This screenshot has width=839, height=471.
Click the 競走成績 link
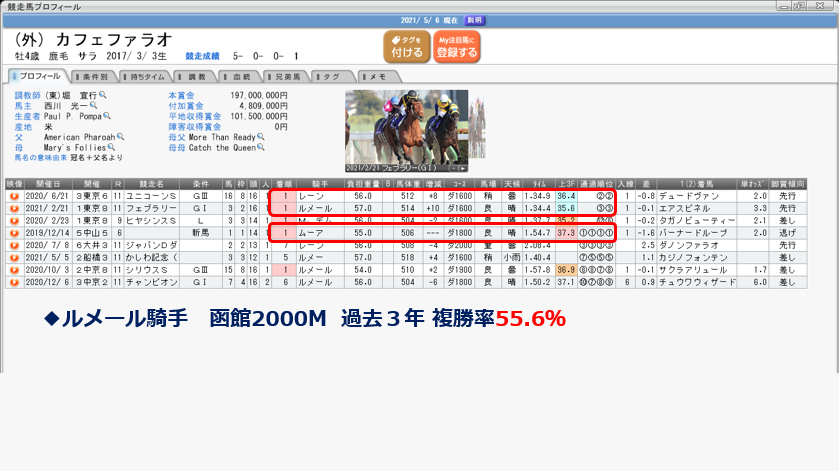[190, 56]
